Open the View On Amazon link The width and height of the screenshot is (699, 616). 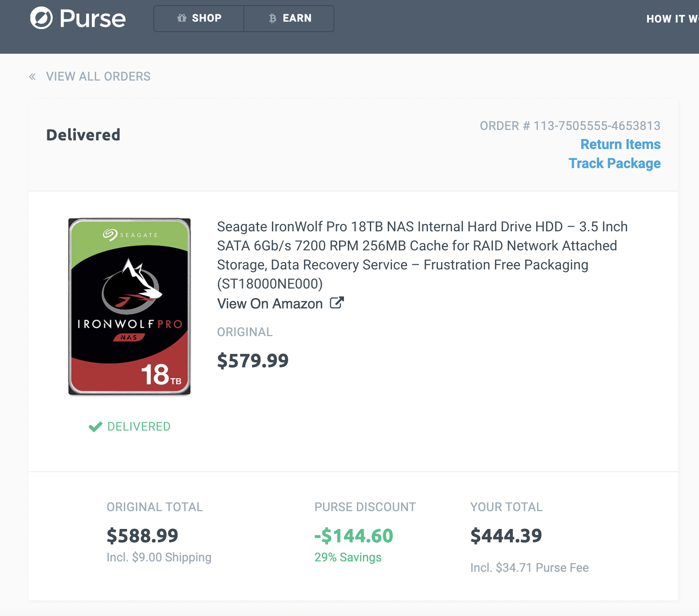click(x=270, y=304)
